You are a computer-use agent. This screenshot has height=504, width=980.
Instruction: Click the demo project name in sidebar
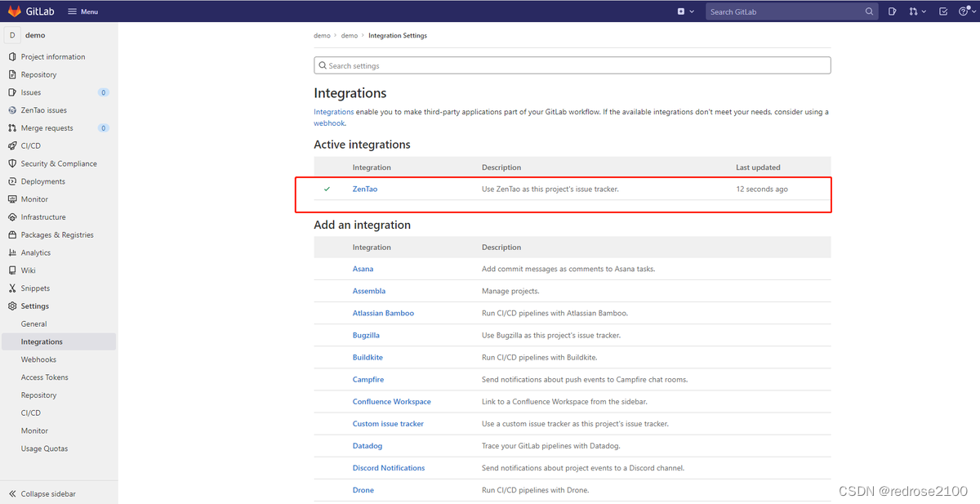click(x=35, y=35)
